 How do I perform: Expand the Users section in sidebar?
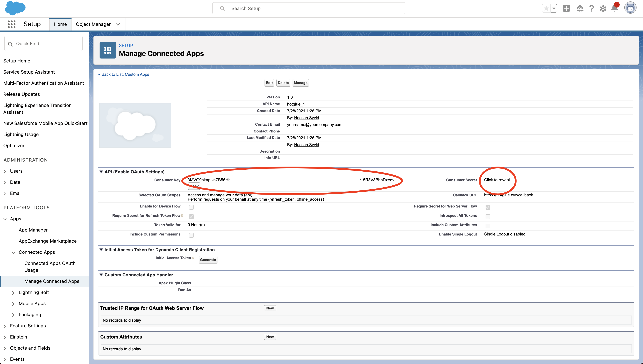click(x=5, y=171)
